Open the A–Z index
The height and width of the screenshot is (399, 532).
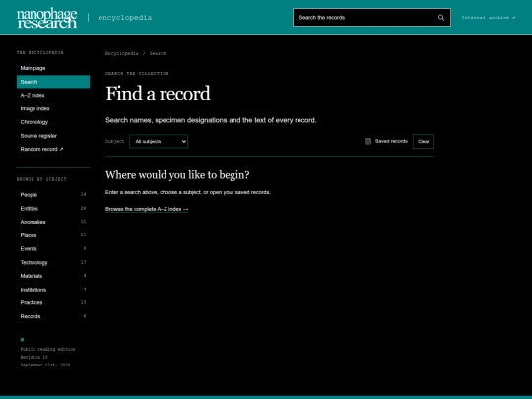pyautogui.click(x=53, y=95)
